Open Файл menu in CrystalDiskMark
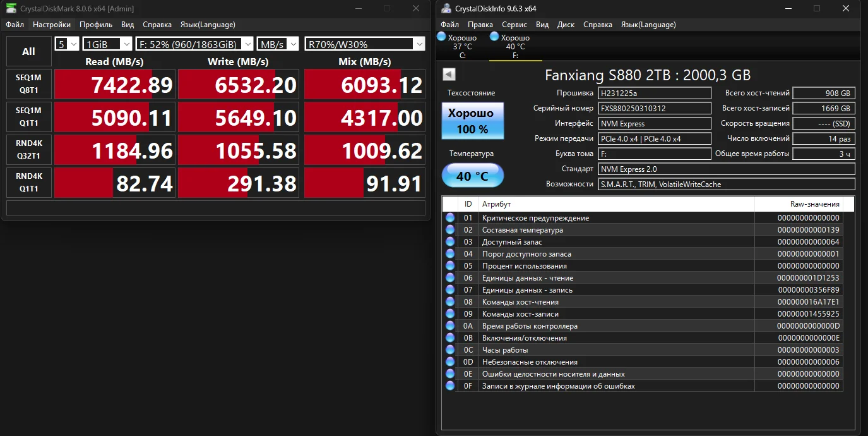The width and height of the screenshot is (868, 436). point(15,25)
